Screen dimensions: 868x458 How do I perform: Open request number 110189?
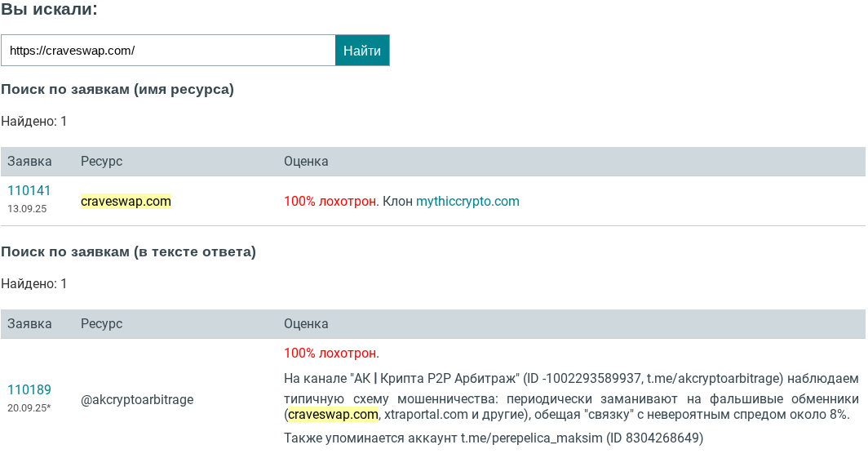pos(29,390)
